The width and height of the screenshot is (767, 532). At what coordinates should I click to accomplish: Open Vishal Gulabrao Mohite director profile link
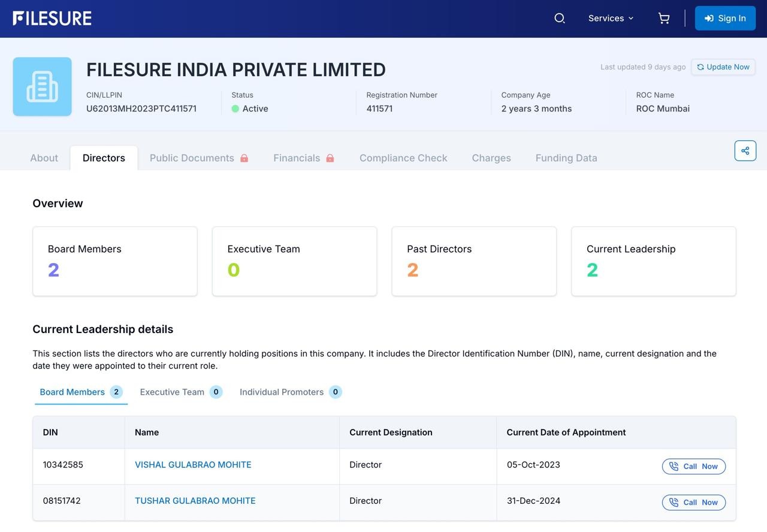pyautogui.click(x=193, y=465)
